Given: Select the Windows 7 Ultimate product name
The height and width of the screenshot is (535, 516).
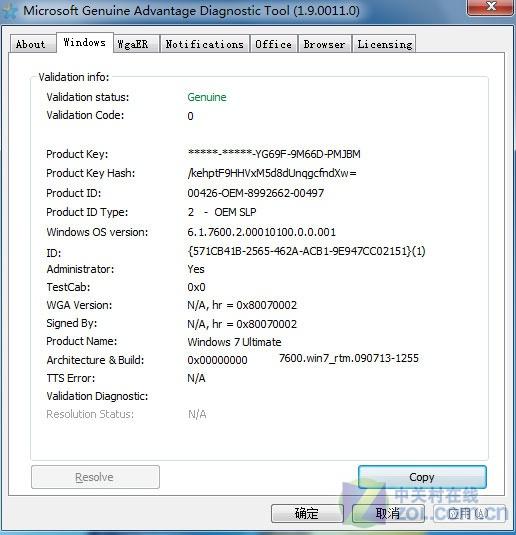Looking at the screenshot, I should tap(234, 342).
